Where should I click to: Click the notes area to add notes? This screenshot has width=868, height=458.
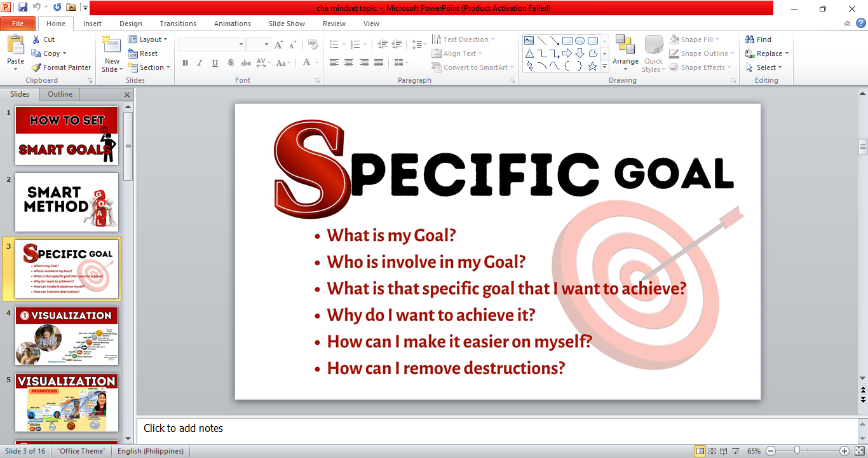tap(498, 429)
